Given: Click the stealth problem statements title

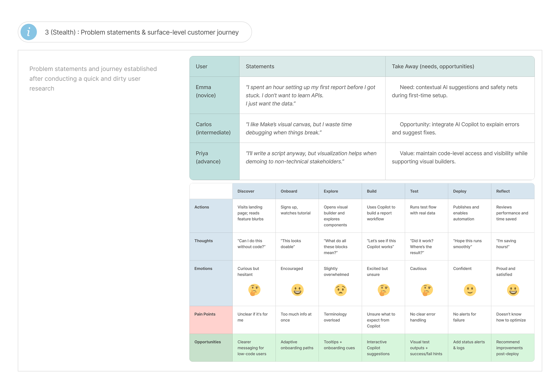Looking at the screenshot, I should [142, 32].
